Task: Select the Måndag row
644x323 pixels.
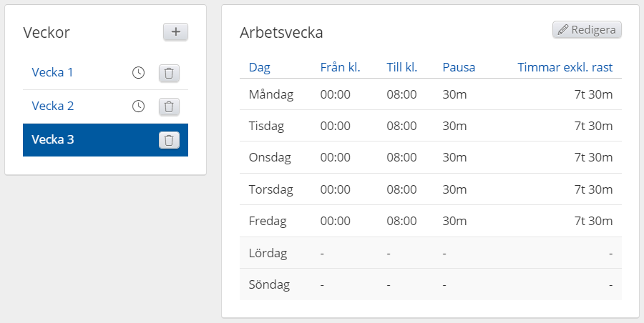Action: pyautogui.click(x=430, y=94)
